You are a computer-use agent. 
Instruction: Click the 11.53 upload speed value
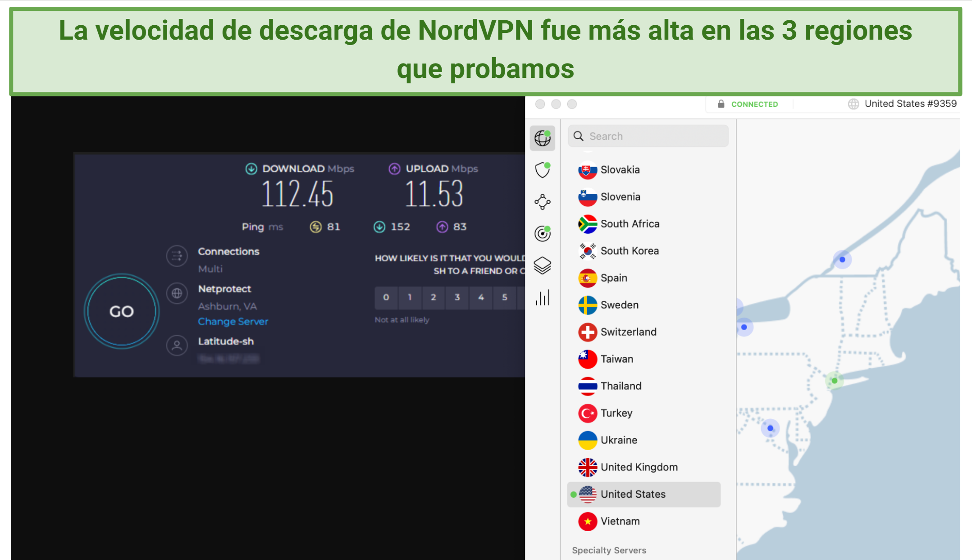point(434,194)
